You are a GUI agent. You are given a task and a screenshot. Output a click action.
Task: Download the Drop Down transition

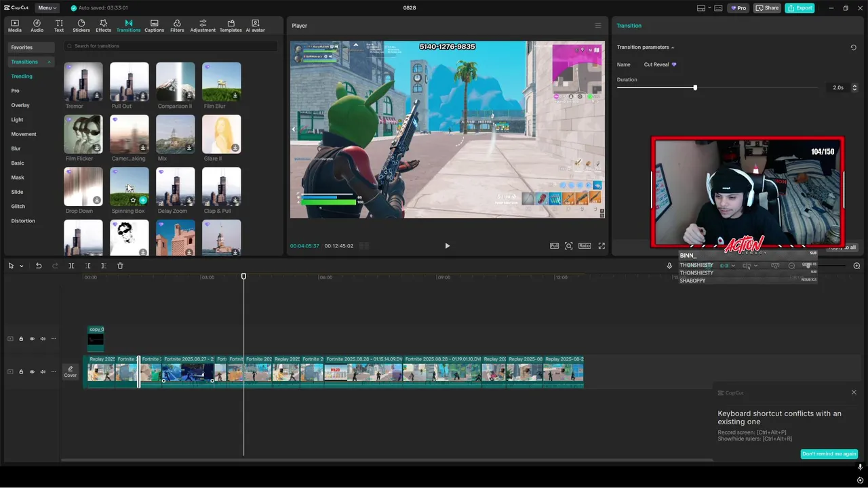pyautogui.click(x=97, y=201)
